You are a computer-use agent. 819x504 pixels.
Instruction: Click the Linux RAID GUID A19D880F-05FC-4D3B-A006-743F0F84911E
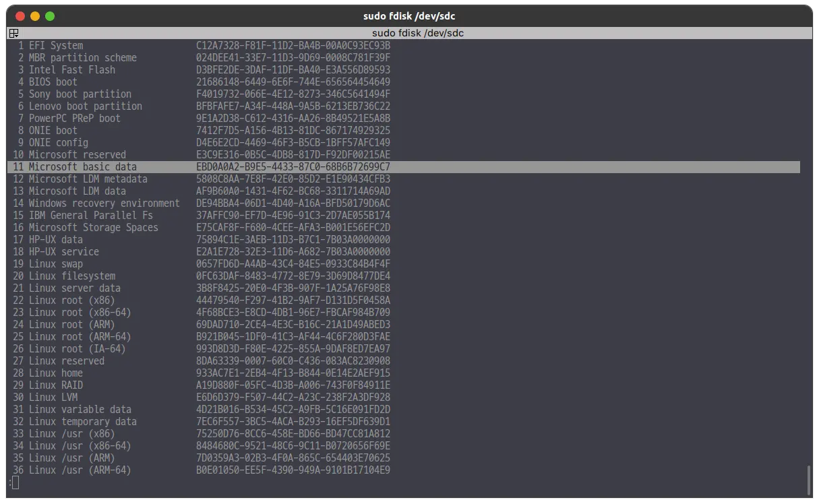point(293,385)
